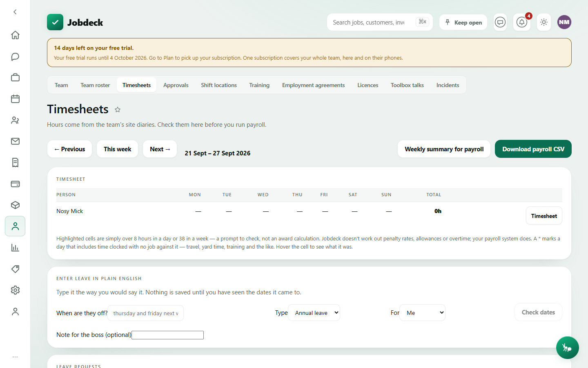Open the Toolbox talks tab
This screenshot has width=588, height=368.
point(407,85)
